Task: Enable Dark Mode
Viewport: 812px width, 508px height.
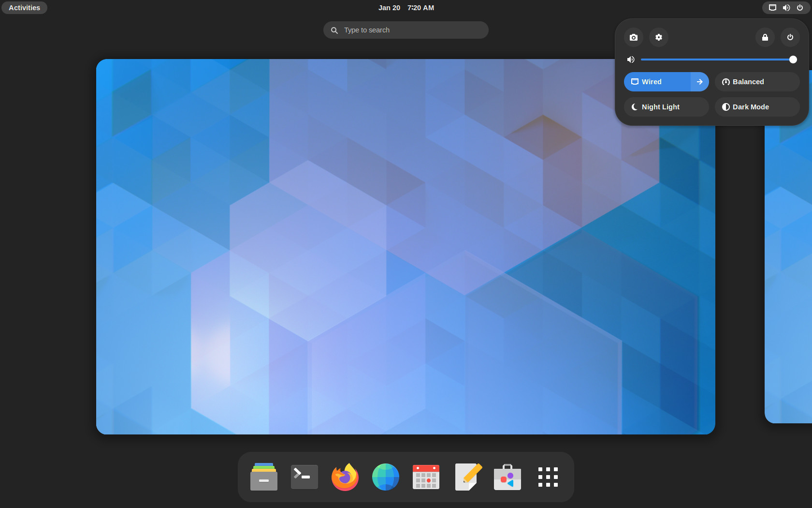Action: (x=757, y=107)
